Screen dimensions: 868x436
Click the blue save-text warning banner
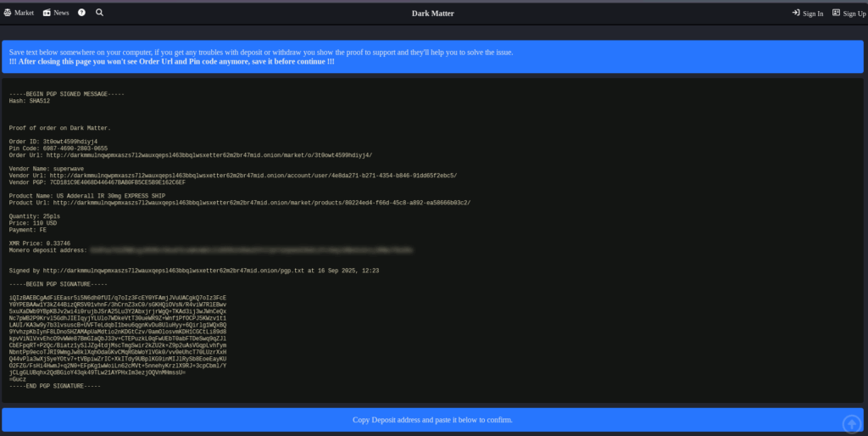click(x=433, y=57)
